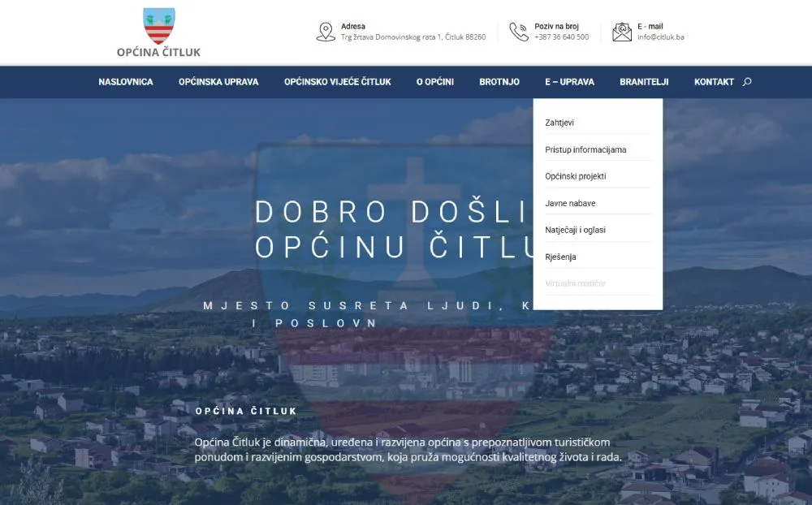Open the E – Uprava menu

click(570, 82)
